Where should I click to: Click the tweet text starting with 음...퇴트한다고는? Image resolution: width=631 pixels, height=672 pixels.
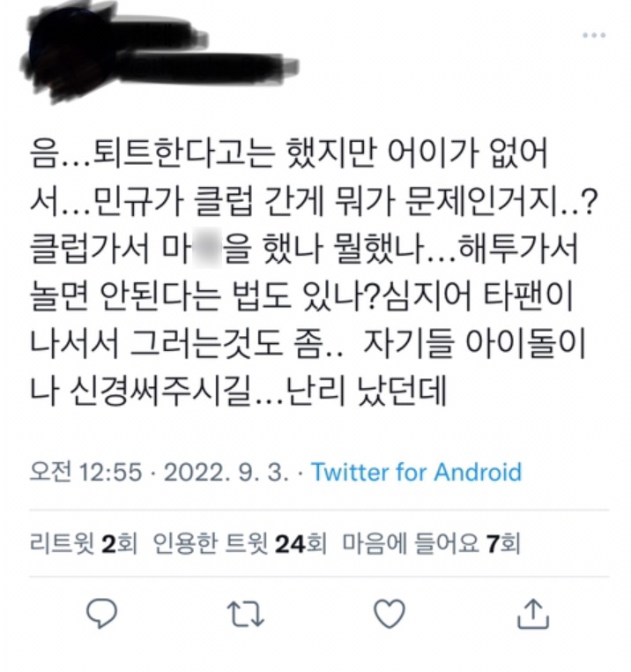[x=313, y=273]
